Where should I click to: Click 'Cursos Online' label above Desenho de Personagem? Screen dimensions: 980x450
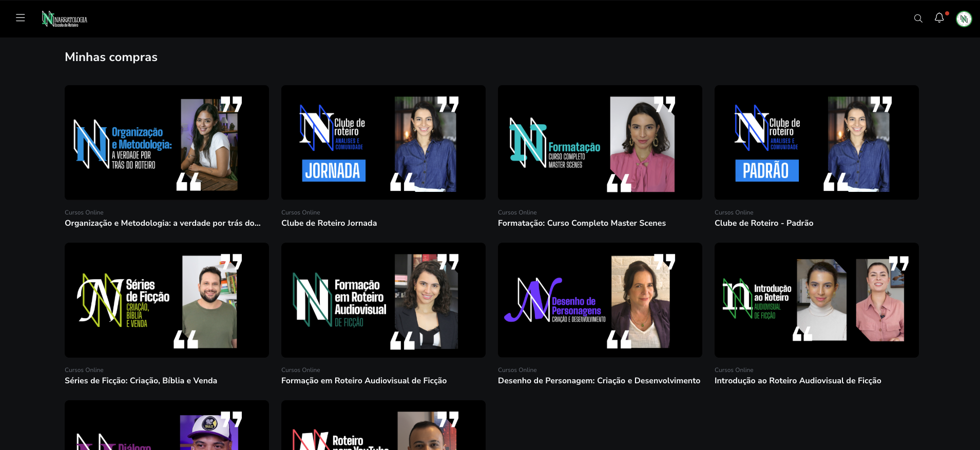pyautogui.click(x=517, y=370)
